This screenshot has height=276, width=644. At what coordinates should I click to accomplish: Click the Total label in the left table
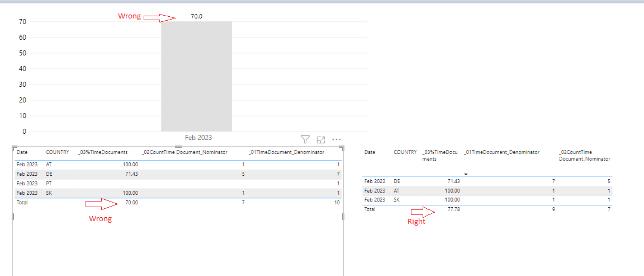tap(22, 203)
